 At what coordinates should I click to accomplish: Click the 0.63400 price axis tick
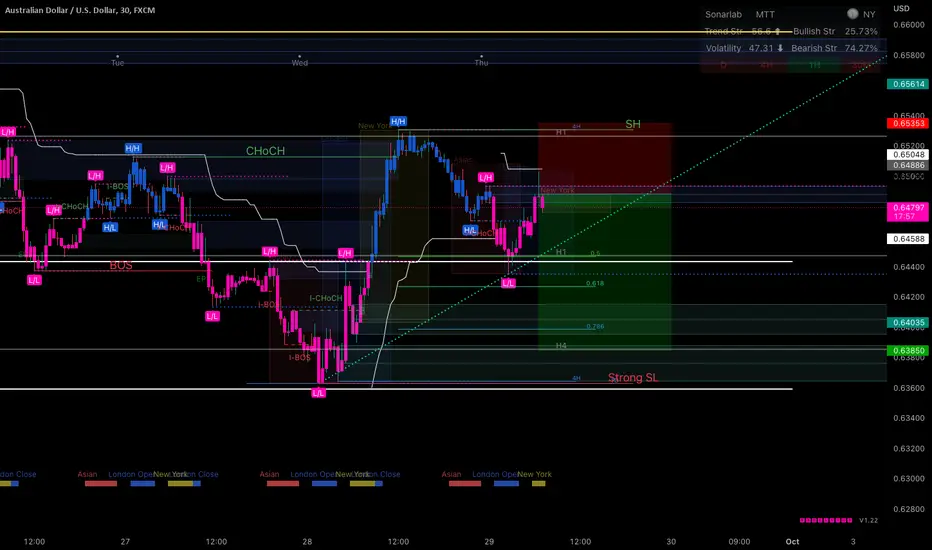909,418
